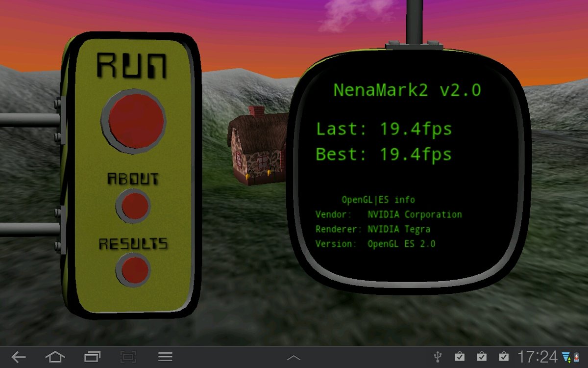
Task: Tap the screenshot capture icon
Action: click(128, 357)
